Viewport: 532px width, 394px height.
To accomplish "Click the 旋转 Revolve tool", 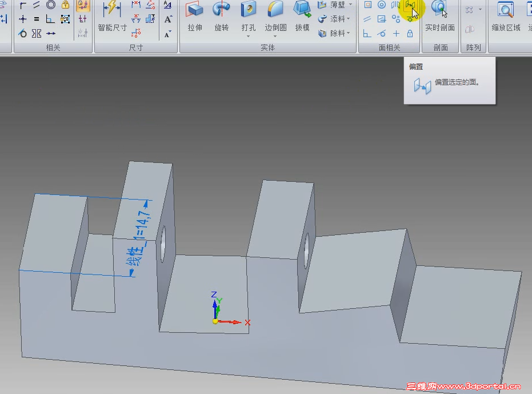I will [222, 17].
